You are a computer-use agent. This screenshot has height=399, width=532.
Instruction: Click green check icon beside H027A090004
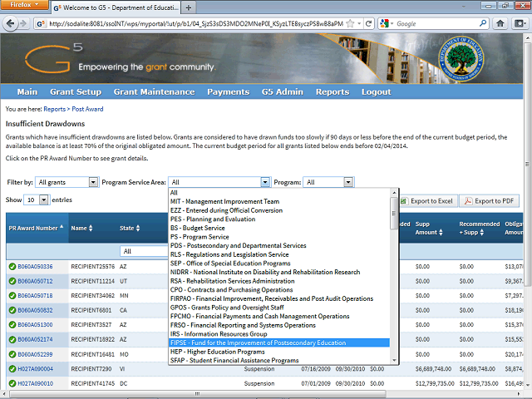coord(12,368)
